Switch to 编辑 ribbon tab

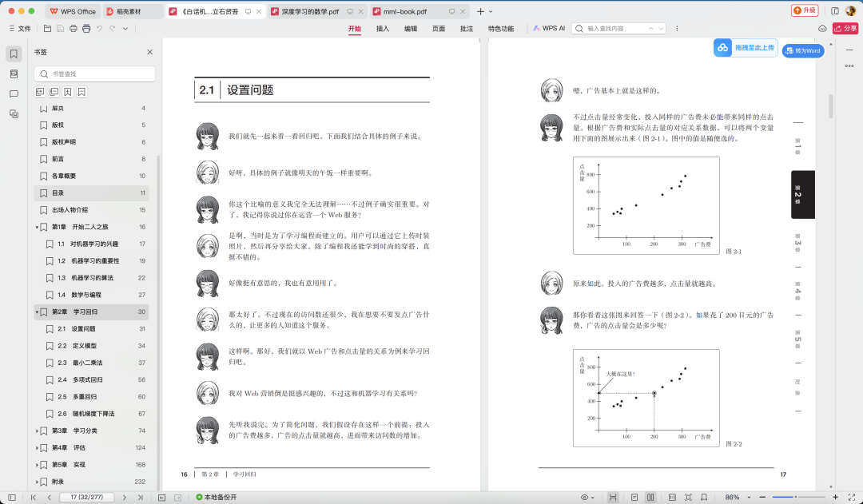(411, 28)
